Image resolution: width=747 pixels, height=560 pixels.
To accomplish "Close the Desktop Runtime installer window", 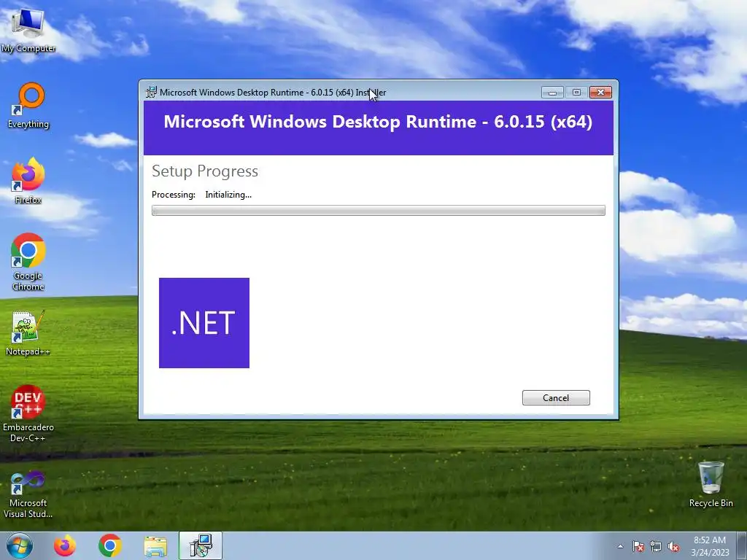I will pos(600,92).
